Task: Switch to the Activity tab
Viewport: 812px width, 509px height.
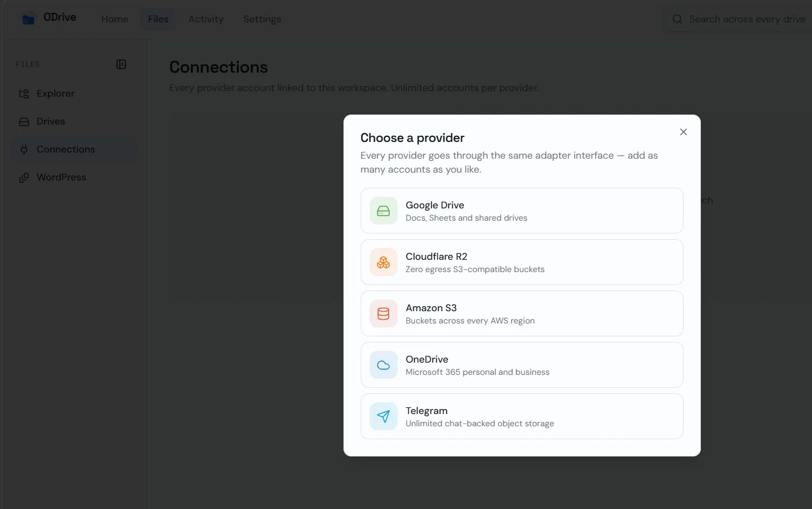Action: click(x=206, y=19)
